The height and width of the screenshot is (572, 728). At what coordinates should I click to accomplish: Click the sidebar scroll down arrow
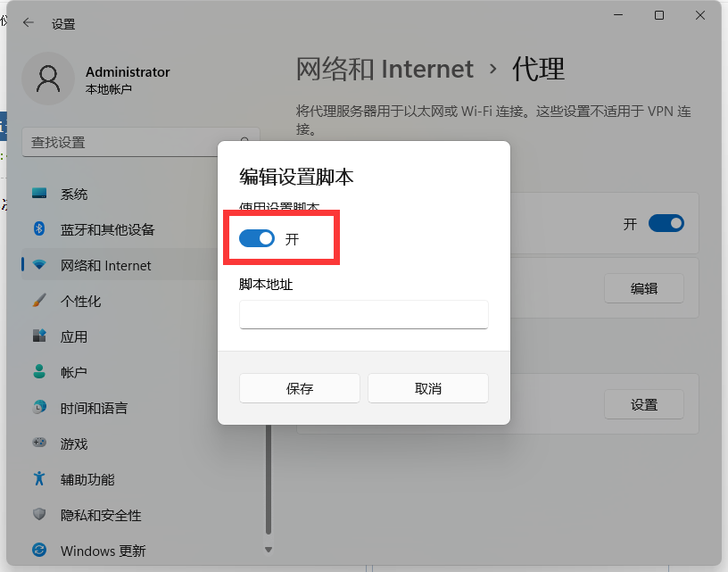coord(269,550)
